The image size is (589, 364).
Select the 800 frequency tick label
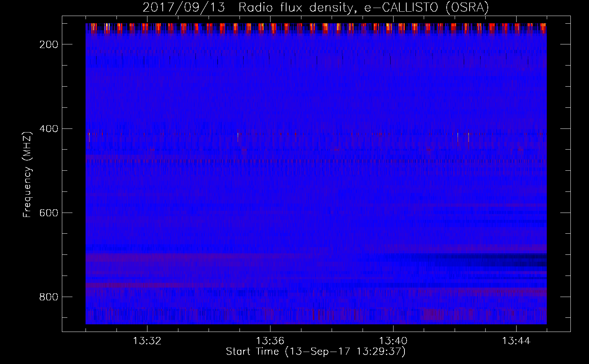pos(48,297)
